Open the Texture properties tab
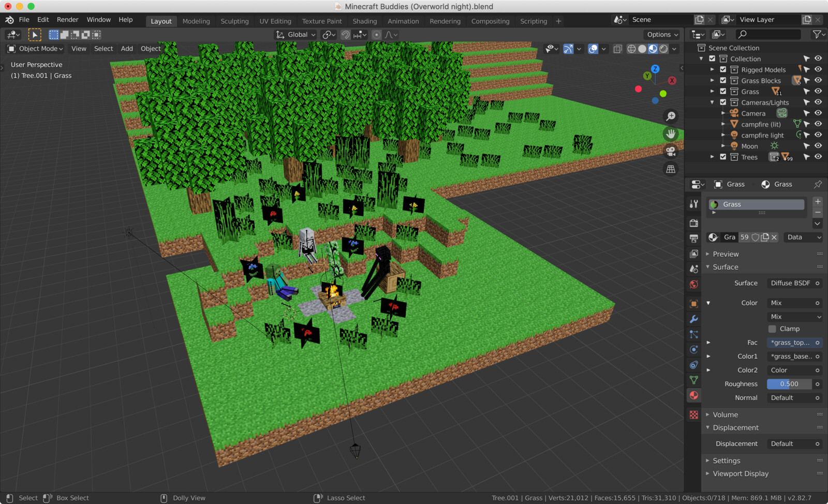The height and width of the screenshot is (504, 828). (x=694, y=415)
